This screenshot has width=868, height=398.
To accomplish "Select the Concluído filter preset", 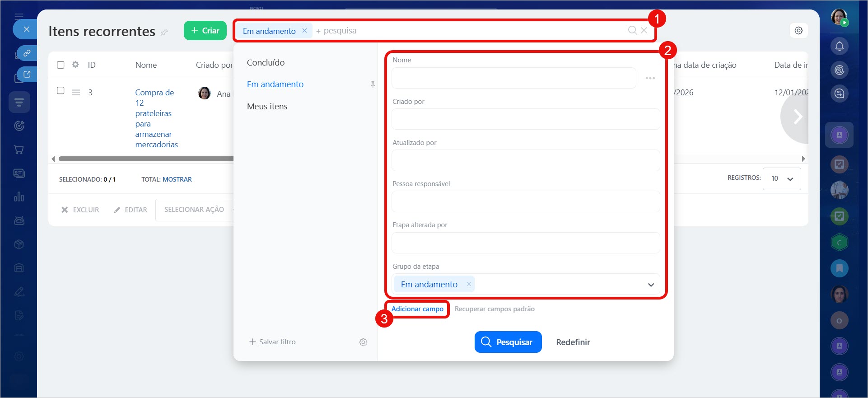I will pyautogui.click(x=266, y=63).
